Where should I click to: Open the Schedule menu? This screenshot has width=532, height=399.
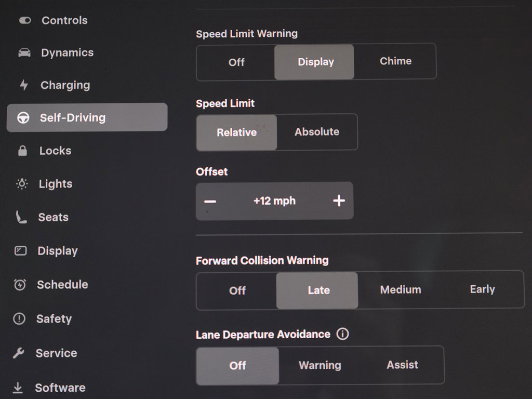click(x=62, y=284)
